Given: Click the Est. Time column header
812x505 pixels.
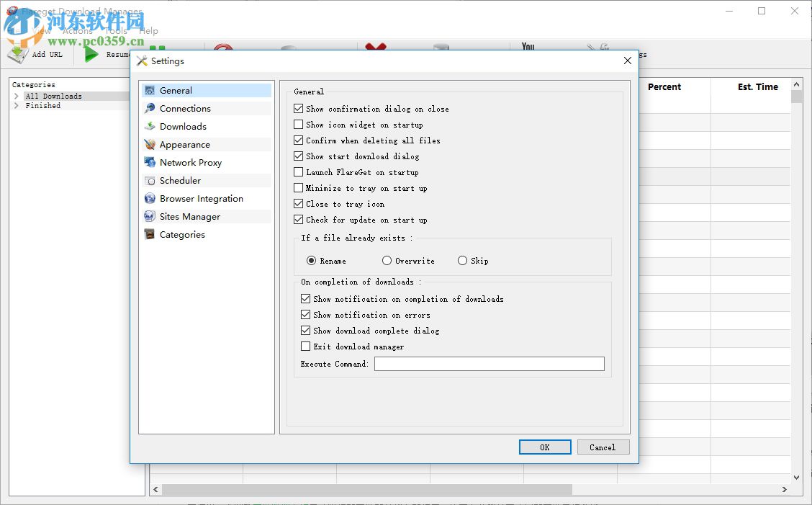Looking at the screenshot, I should click(757, 87).
